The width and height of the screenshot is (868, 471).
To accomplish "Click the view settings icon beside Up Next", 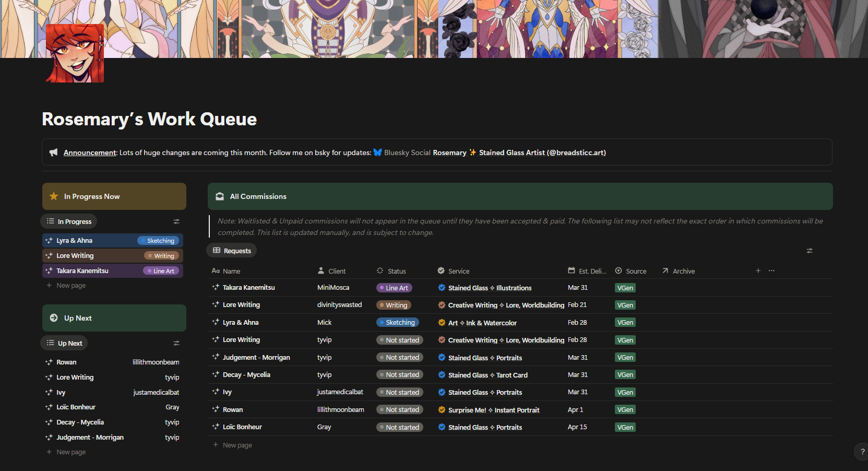I will [176, 343].
